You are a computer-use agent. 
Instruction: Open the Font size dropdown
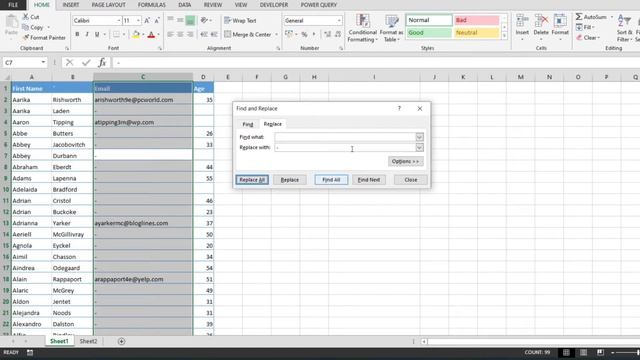coord(138,20)
